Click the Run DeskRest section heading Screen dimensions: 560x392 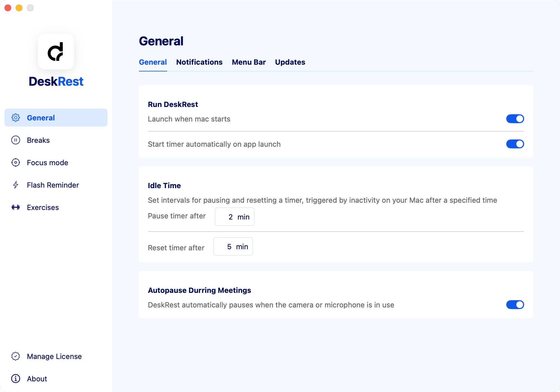(173, 104)
